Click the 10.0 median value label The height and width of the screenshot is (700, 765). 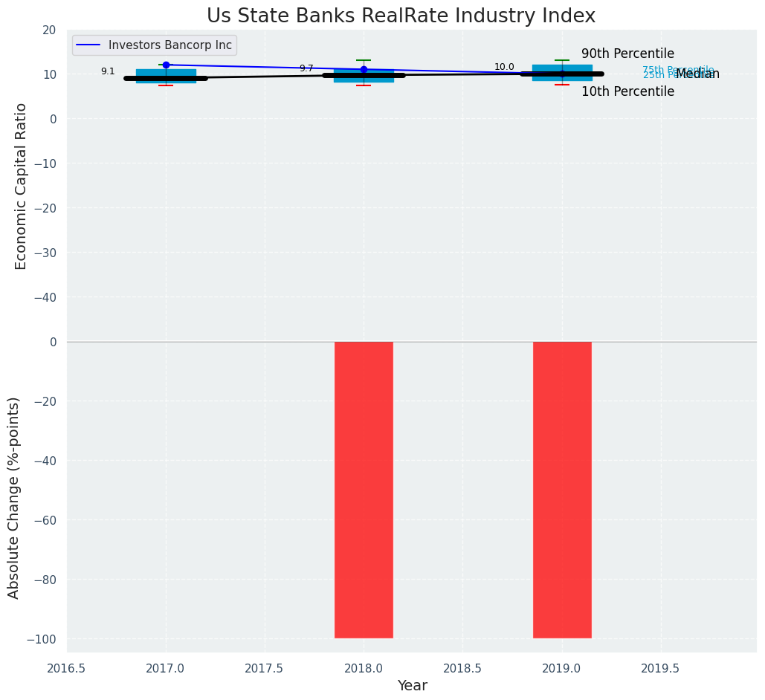(504, 67)
